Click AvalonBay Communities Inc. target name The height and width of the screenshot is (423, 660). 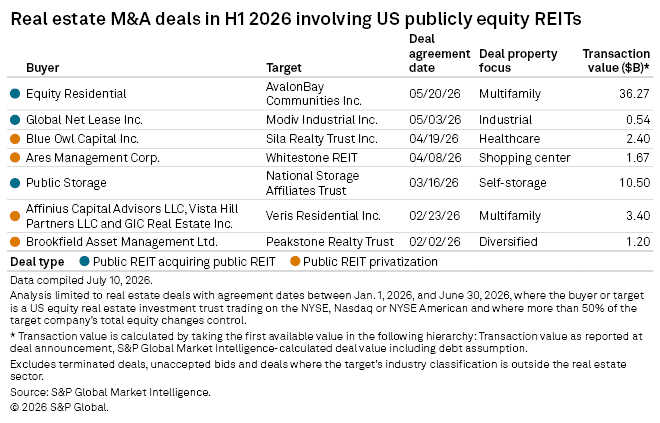coord(314,94)
